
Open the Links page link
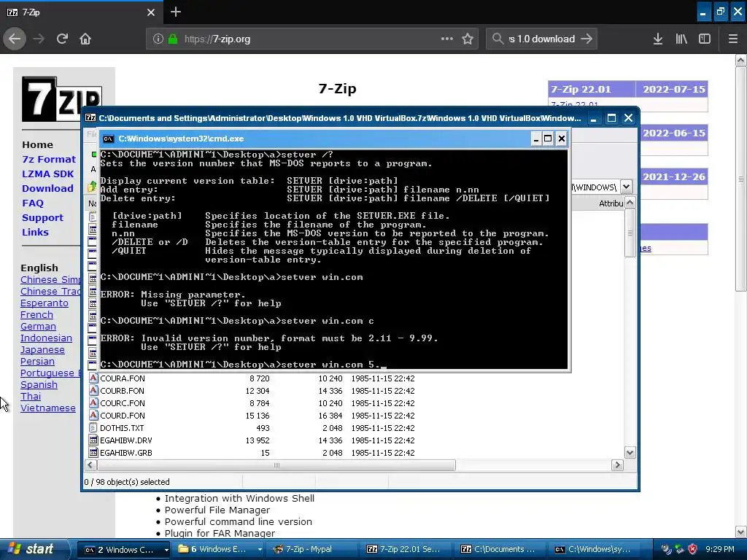pos(35,233)
